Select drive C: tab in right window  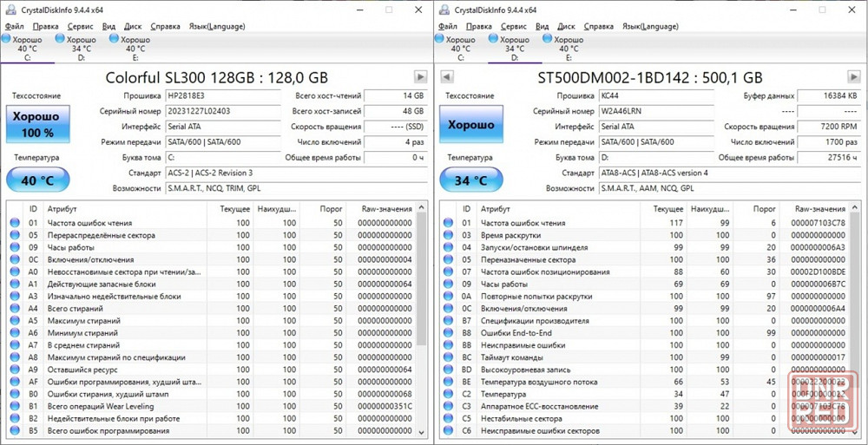tap(461, 49)
